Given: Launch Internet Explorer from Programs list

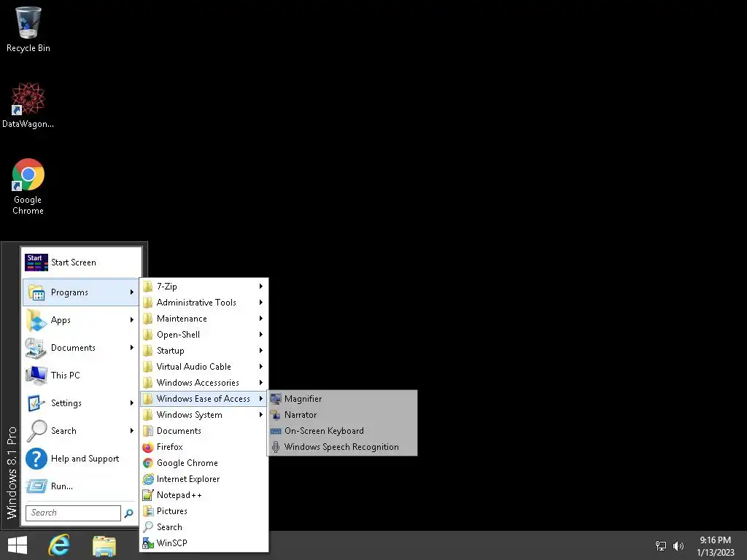Looking at the screenshot, I should point(204,479).
